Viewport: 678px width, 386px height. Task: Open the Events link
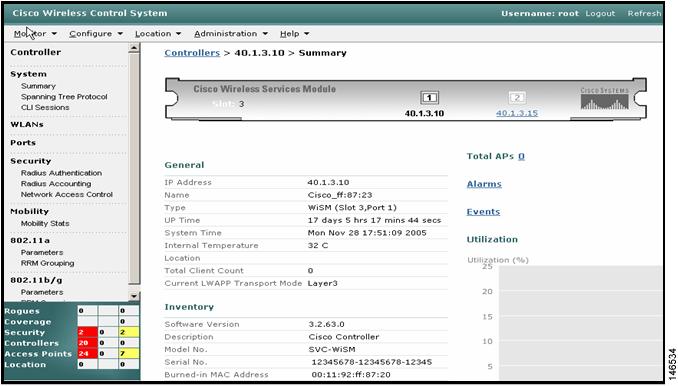coord(483,212)
